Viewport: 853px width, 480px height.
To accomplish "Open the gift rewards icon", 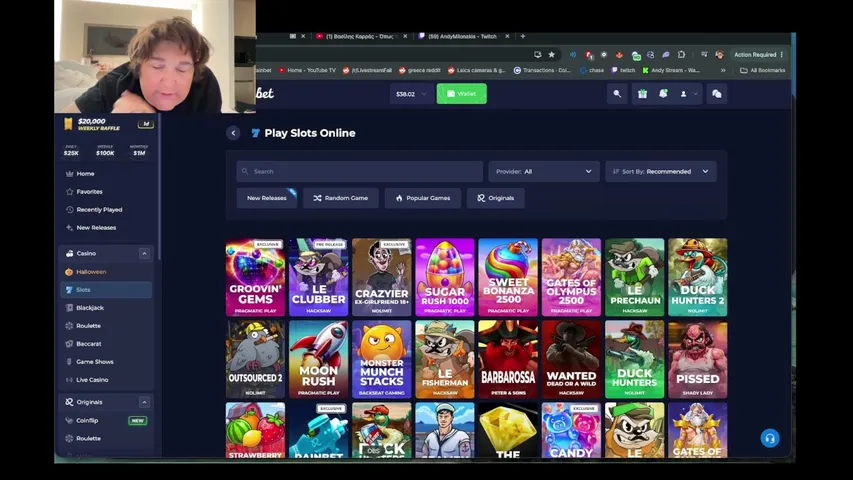I will 642,94.
